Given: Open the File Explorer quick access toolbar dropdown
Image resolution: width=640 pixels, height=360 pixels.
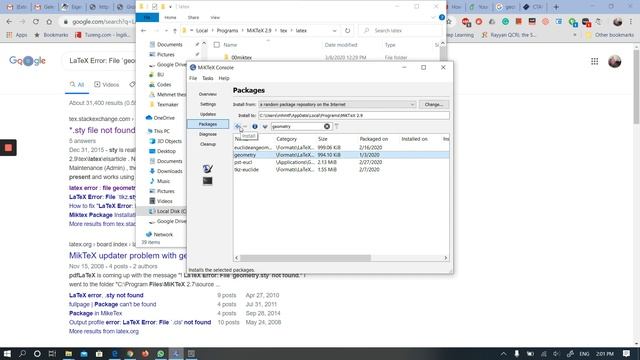Looking at the screenshot, I should [170, 7].
